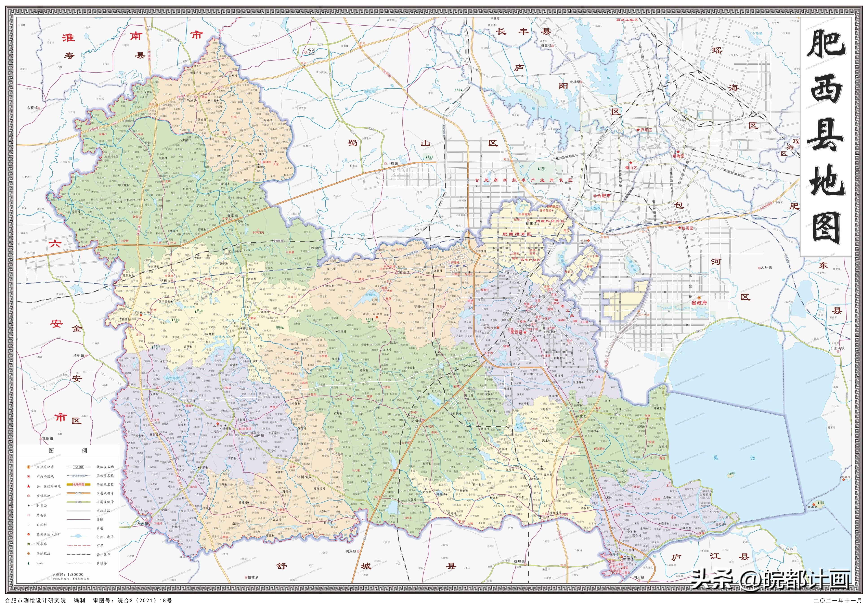Click the 图例 legend heading
Viewport: 868px width, 608px height.
point(68,451)
